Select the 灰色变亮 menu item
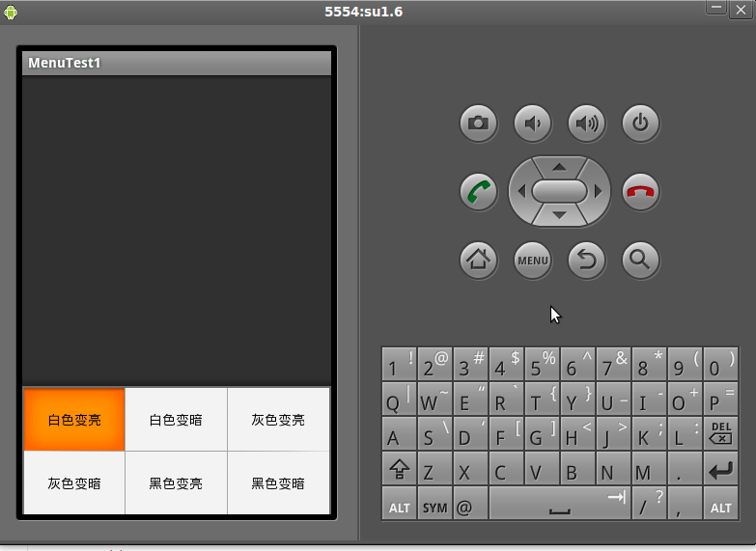 [x=278, y=420]
